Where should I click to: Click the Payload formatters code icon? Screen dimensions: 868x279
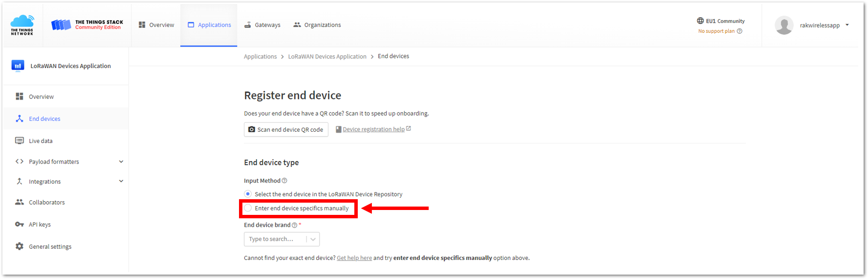(x=20, y=162)
